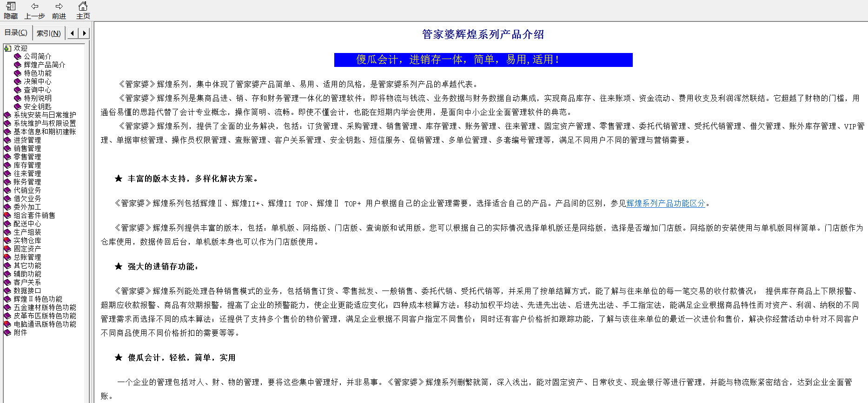Click the book icon beside 借欠业务

coord(7,198)
